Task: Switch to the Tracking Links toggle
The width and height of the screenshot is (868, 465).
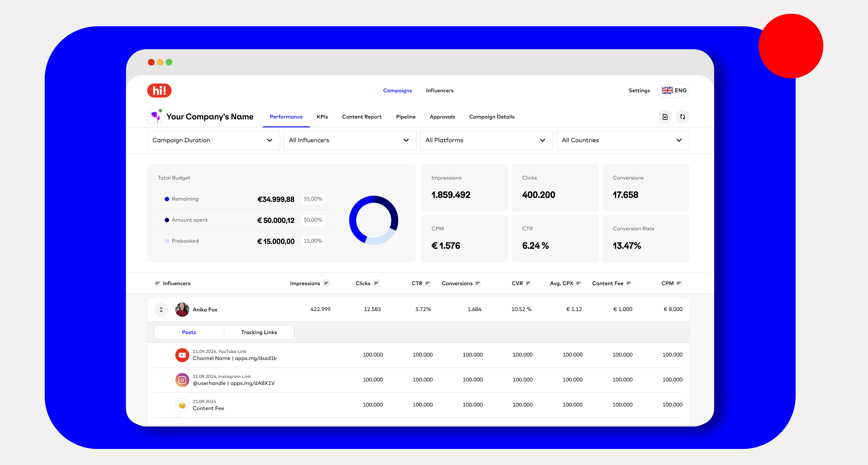Action: pyautogui.click(x=259, y=332)
